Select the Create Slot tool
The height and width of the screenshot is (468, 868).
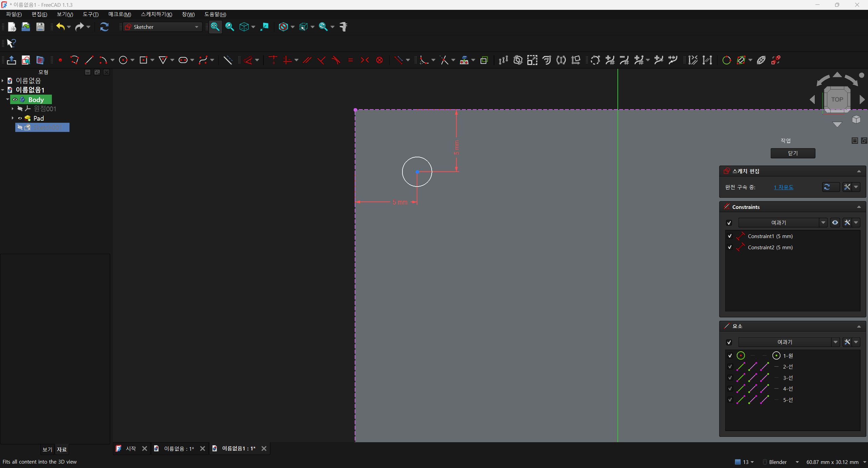183,60
